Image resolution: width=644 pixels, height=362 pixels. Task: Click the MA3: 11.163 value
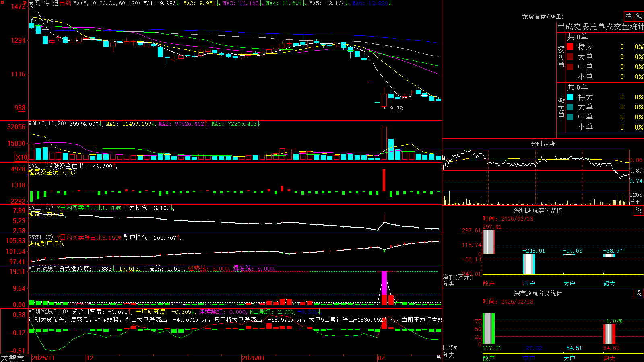tap(243, 3)
